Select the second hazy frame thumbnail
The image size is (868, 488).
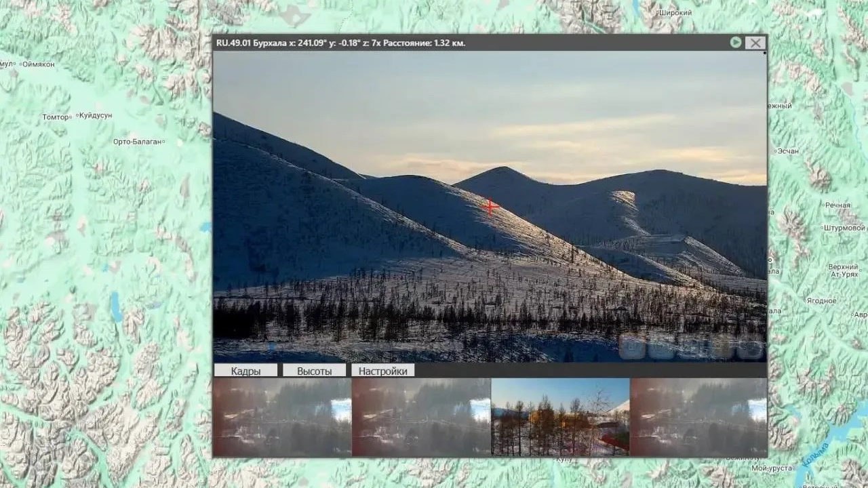tap(421, 417)
